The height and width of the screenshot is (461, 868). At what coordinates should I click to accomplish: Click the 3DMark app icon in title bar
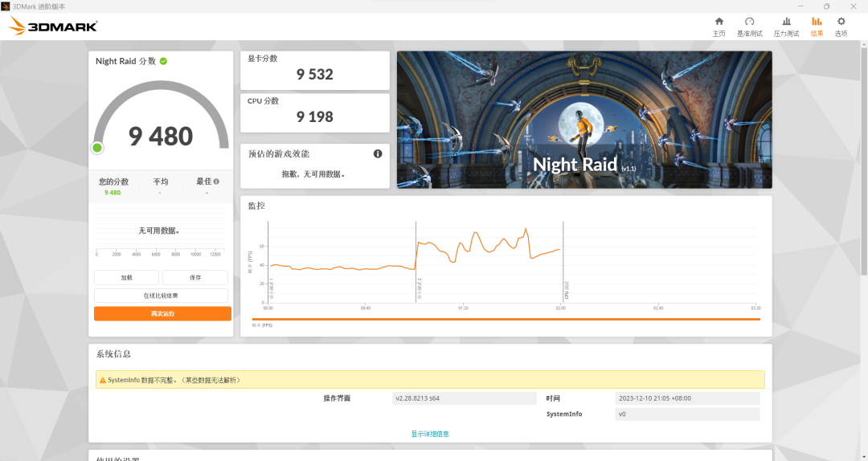click(6, 6)
